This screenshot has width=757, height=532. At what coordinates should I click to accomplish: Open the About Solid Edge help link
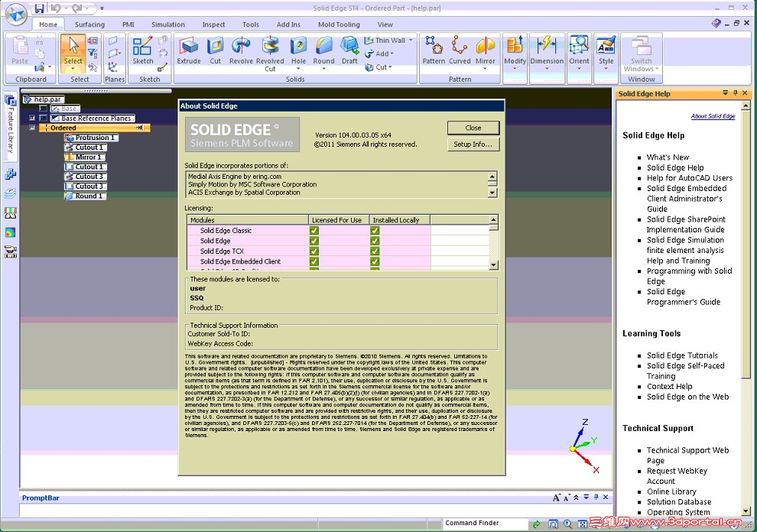(713, 116)
